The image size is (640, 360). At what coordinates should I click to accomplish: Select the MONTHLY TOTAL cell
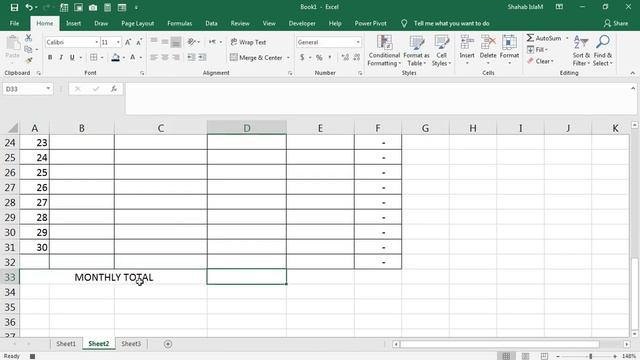point(113,277)
